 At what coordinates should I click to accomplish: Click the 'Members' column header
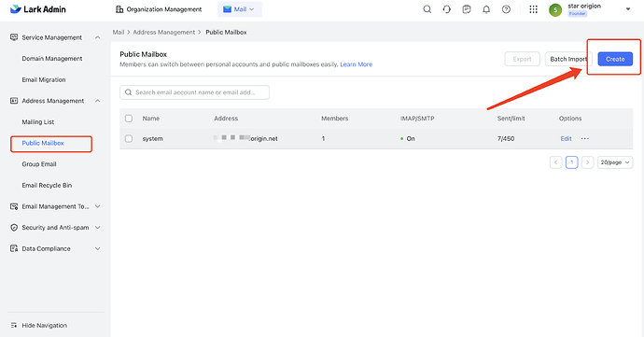pos(335,119)
